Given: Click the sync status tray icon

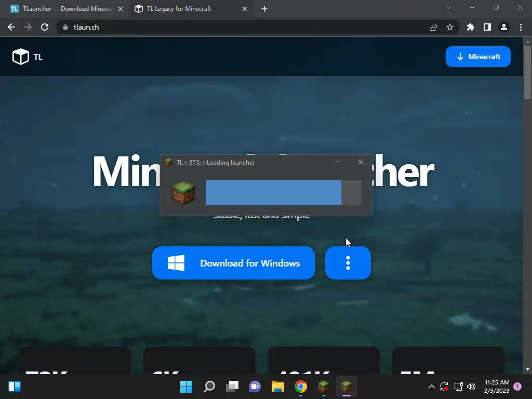Looking at the screenshot, I should [x=444, y=387].
